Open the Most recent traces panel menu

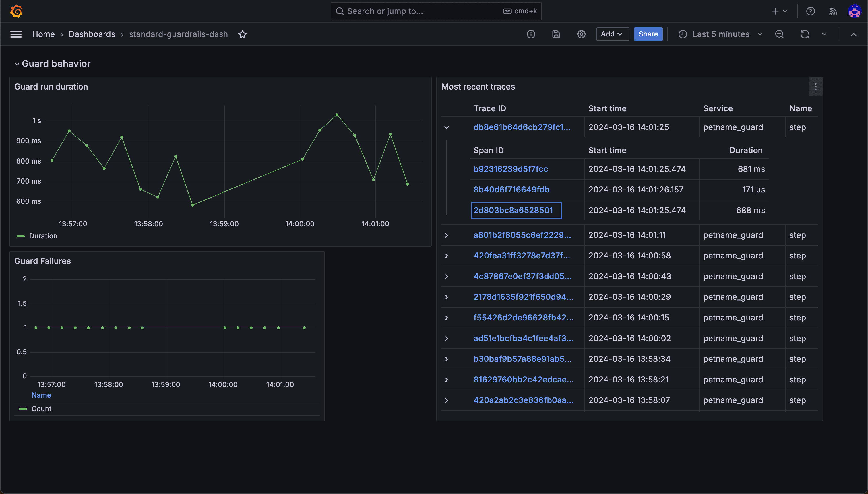click(x=815, y=87)
